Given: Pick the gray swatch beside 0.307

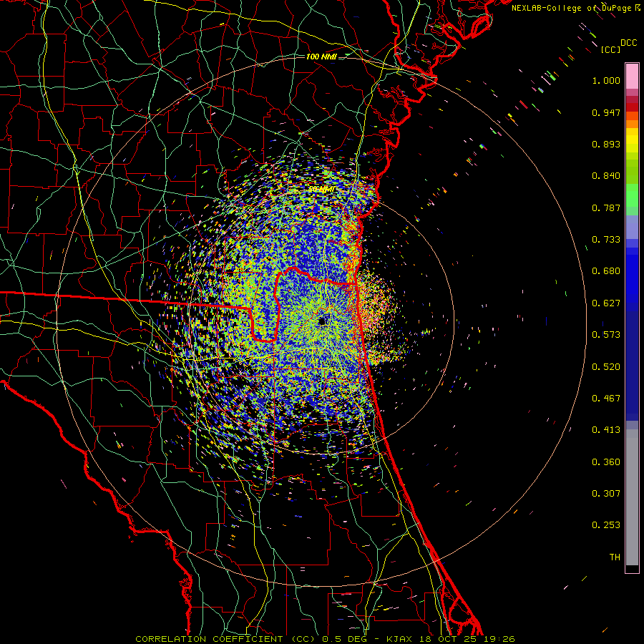Looking at the screenshot, I should pos(632,498).
